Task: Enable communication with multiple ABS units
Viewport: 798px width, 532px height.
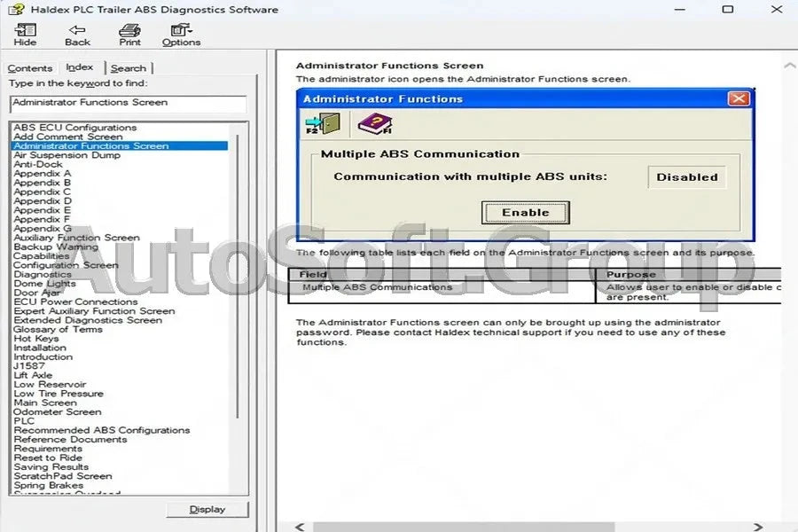Action: click(525, 212)
